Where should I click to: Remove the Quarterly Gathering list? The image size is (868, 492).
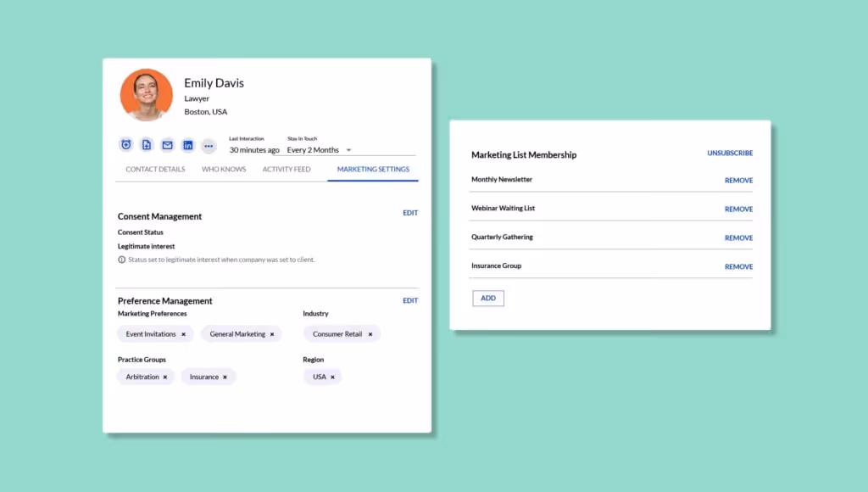[738, 238]
